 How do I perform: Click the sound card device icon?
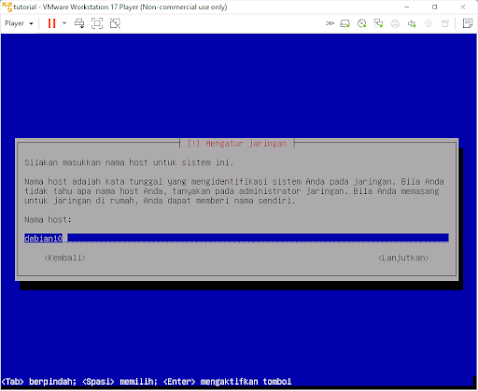(412, 23)
